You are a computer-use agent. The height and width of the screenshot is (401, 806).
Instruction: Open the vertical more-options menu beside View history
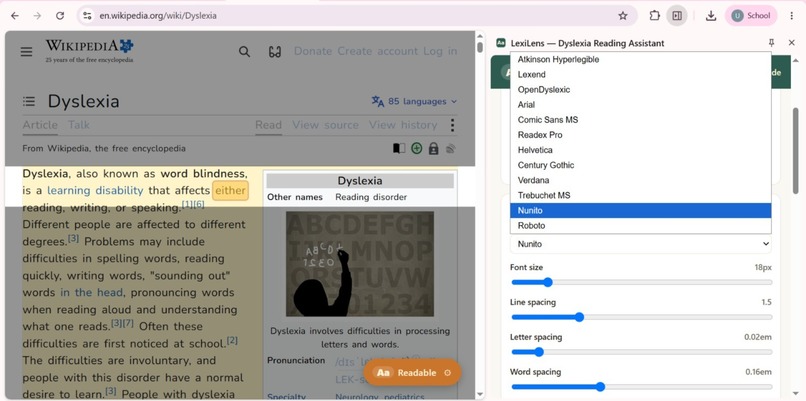tap(452, 125)
